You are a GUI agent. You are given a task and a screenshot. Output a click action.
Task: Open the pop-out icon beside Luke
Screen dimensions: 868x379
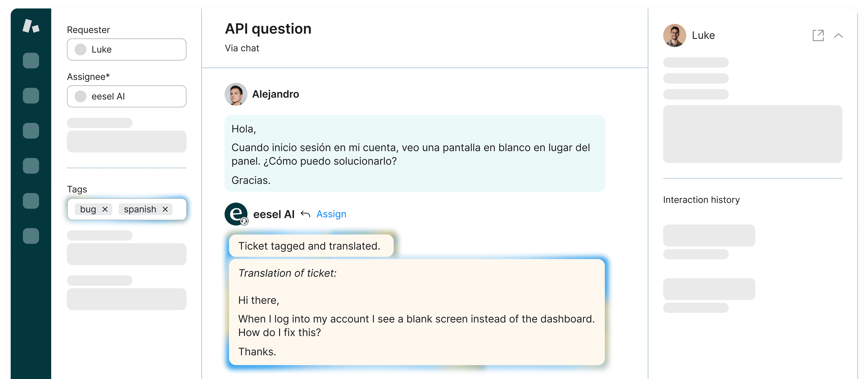[818, 35]
